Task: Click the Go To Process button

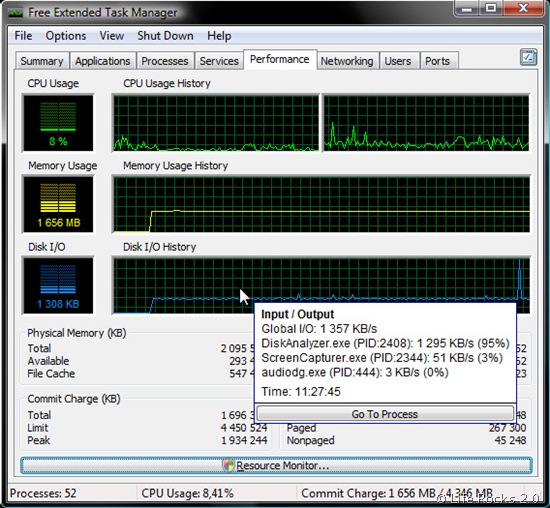Action: point(385,414)
